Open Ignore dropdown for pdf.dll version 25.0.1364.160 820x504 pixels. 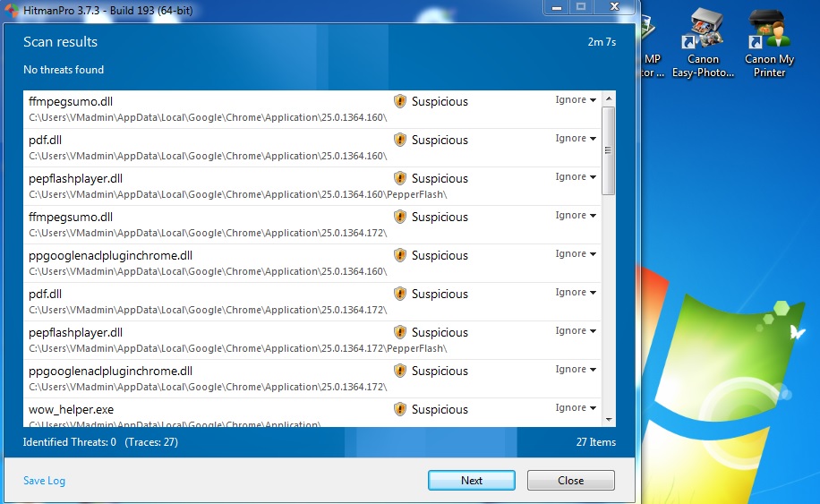(576, 139)
